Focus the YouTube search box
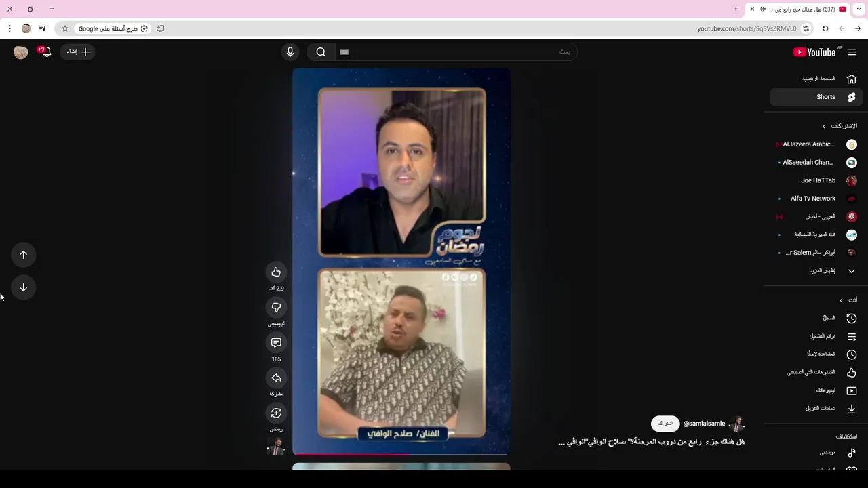Image resolution: width=868 pixels, height=488 pixels. point(455,52)
